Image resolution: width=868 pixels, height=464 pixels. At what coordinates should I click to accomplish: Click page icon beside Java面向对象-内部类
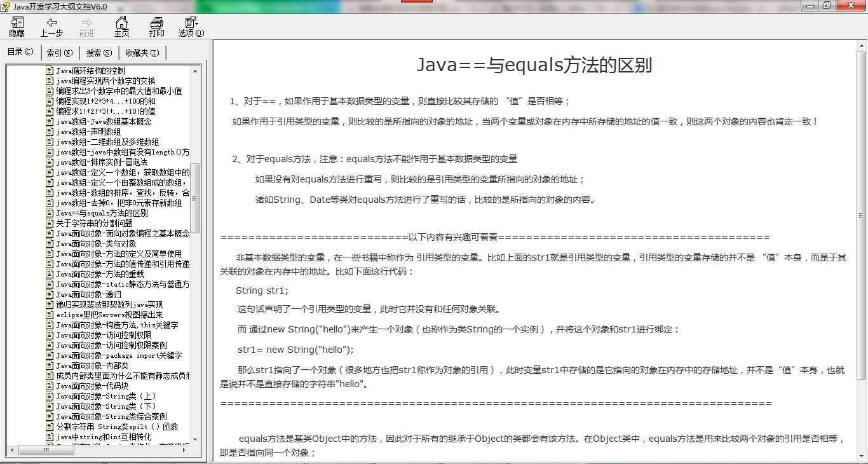pos(50,365)
